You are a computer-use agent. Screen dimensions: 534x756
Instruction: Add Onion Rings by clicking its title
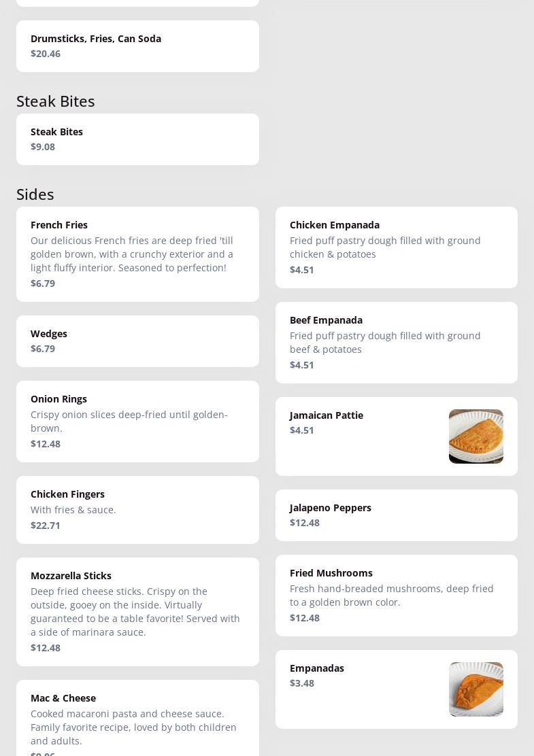tap(59, 399)
